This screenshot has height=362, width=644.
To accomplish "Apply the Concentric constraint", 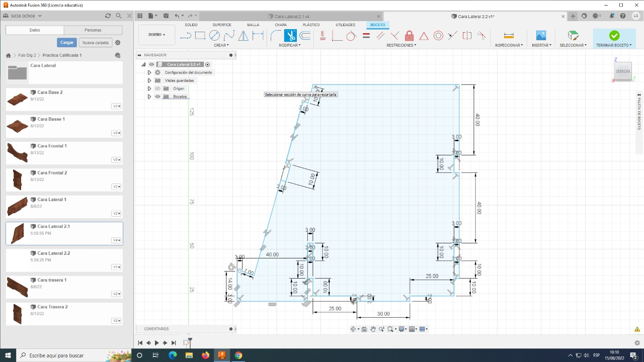I will pos(438,36).
